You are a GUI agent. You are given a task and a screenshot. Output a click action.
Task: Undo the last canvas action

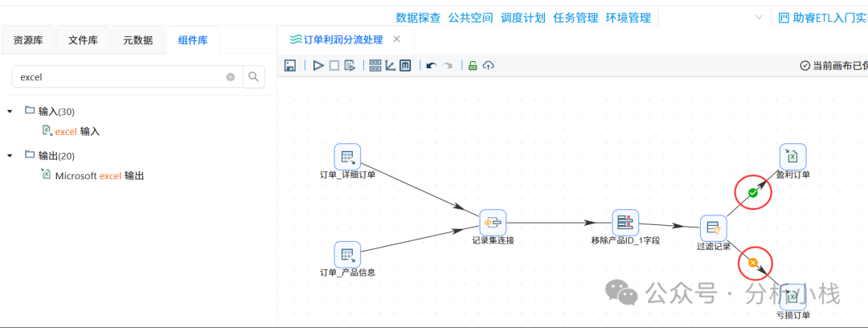[x=432, y=66]
